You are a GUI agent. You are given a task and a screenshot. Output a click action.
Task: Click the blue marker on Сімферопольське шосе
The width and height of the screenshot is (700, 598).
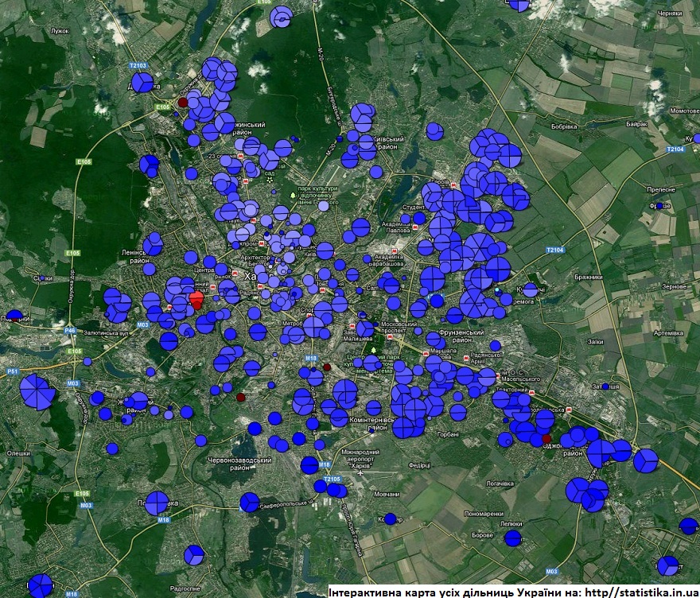click(250, 503)
